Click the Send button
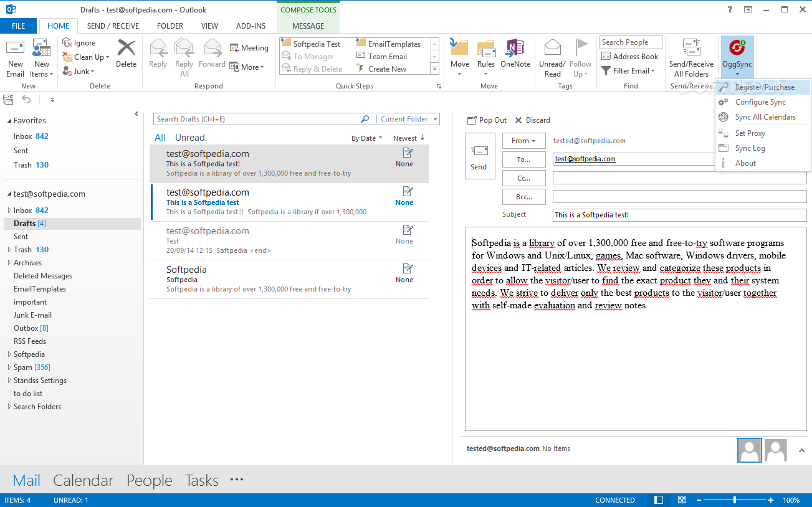This screenshot has width=812, height=507. [x=479, y=156]
